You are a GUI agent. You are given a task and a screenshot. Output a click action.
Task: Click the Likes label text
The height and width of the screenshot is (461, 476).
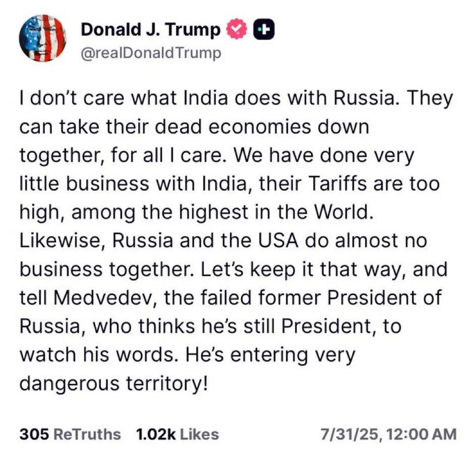click(x=200, y=434)
